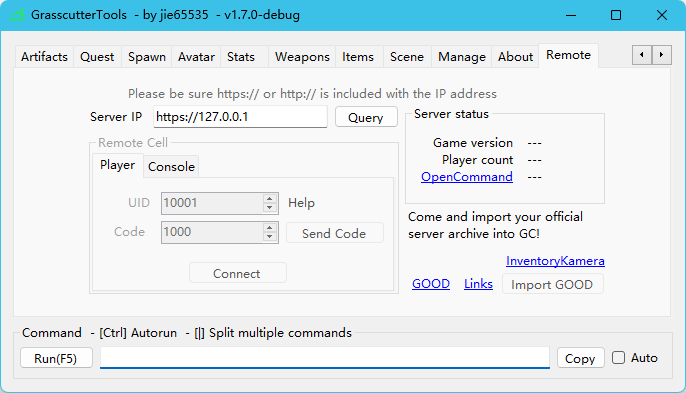The width and height of the screenshot is (686, 393).
Task: Run the command with Run(F5)
Action: [x=56, y=358]
